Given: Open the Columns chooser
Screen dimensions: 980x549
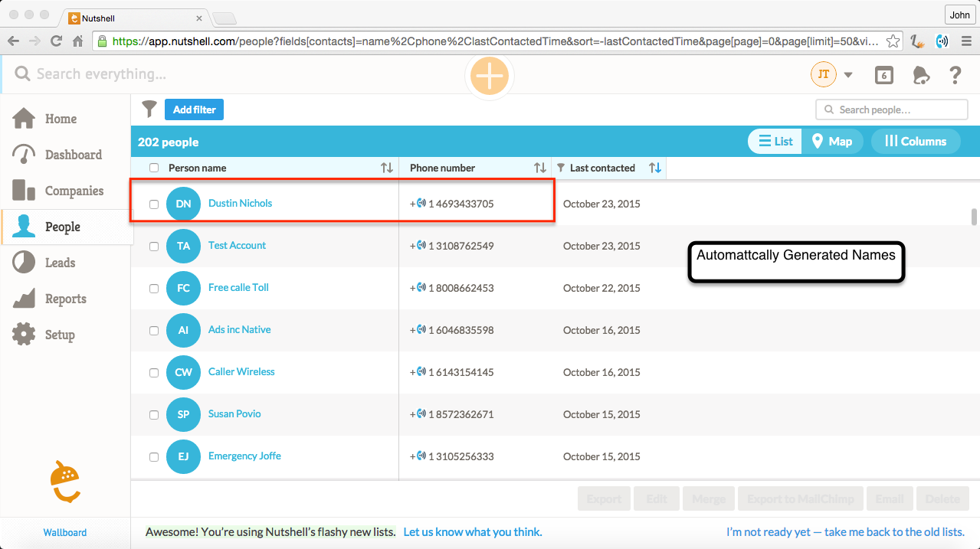Looking at the screenshot, I should pos(915,142).
